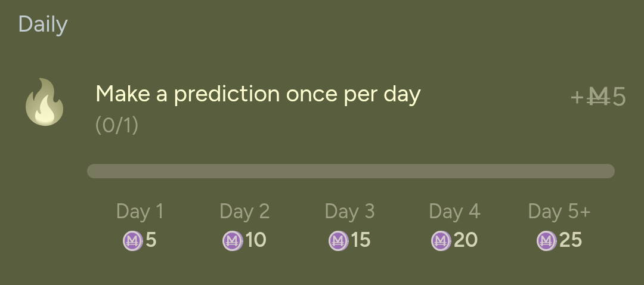Click the Day 5+ mana coin icon
This screenshot has width=644, height=285.
click(546, 241)
